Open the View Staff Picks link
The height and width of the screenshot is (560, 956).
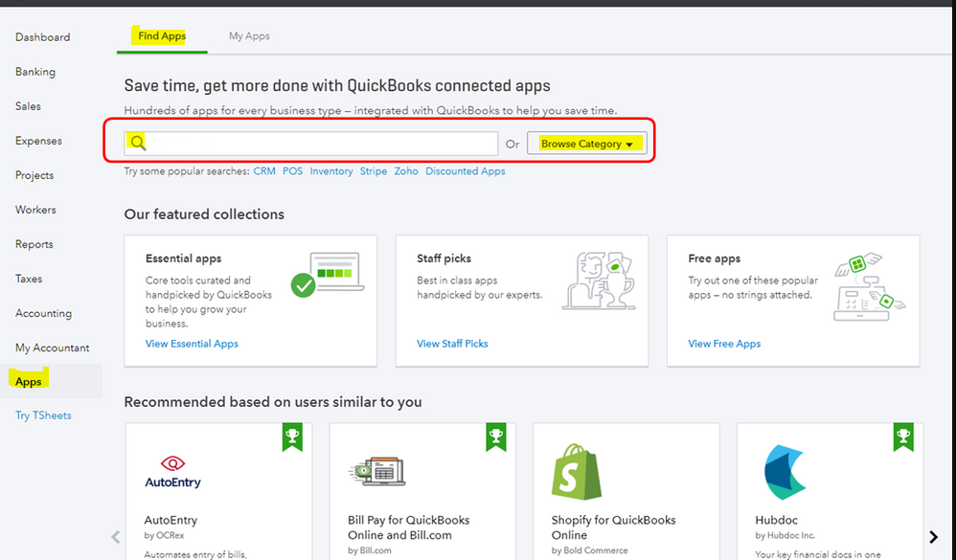point(452,344)
